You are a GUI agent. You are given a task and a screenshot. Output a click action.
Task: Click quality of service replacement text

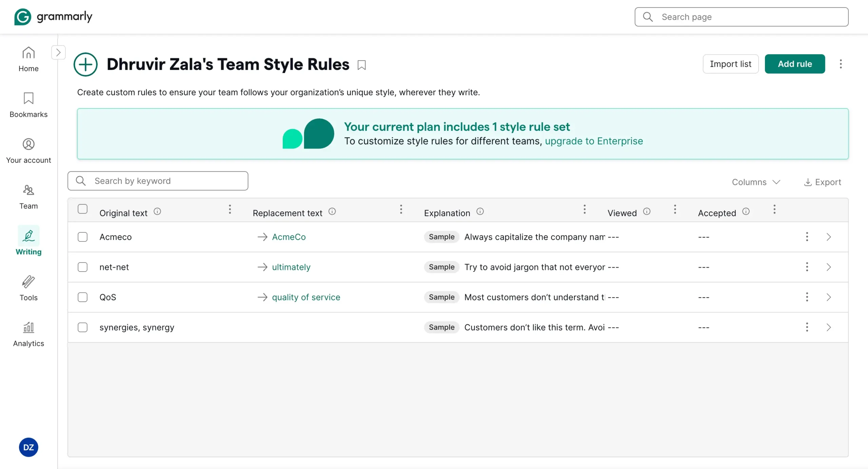[x=306, y=297]
